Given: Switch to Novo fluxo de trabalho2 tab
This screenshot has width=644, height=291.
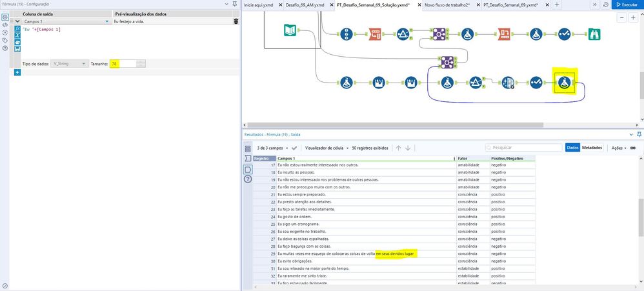Looking at the screenshot, I should coord(447,5).
